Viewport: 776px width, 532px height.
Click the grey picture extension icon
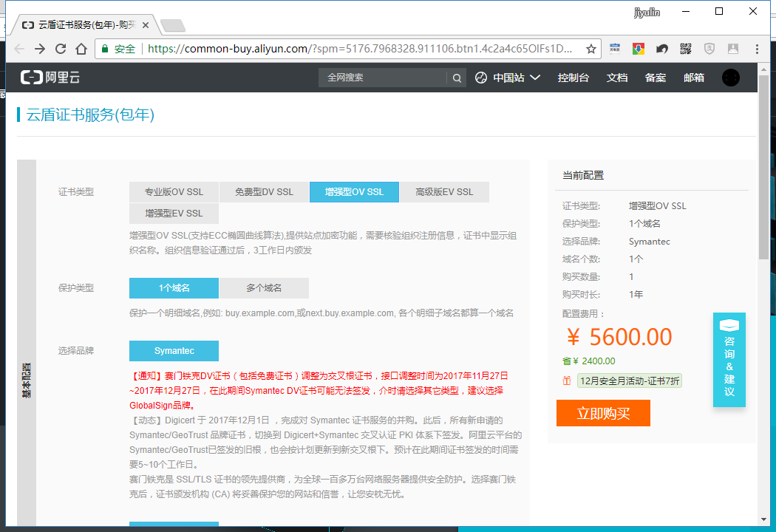[x=733, y=49]
